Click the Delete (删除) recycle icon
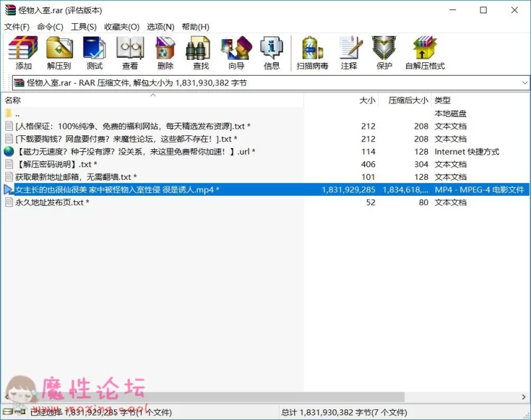Screen dimensions: 531x420 pos(165,48)
